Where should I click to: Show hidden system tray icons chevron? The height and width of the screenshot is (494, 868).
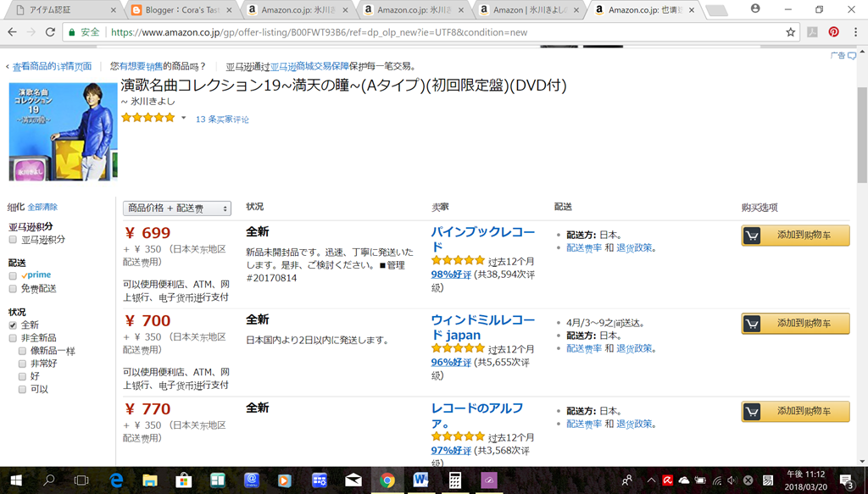click(x=651, y=480)
